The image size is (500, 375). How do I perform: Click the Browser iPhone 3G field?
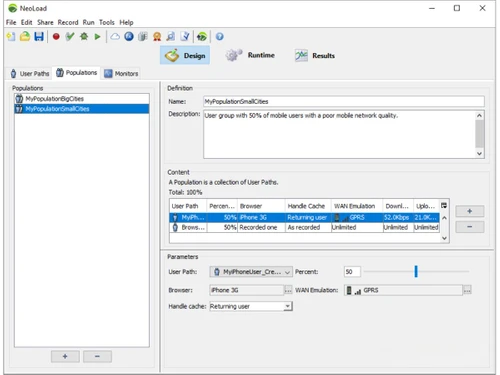pyautogui.click(x=246, y=290)
